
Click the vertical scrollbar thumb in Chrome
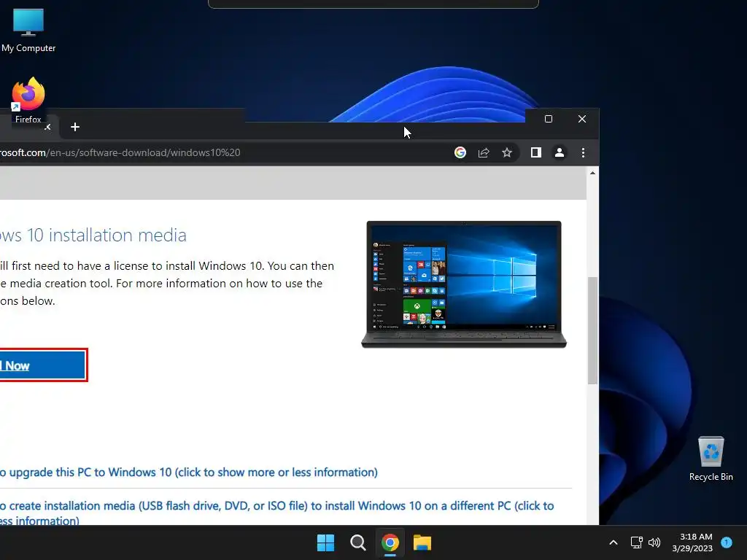tap(592, 330)
